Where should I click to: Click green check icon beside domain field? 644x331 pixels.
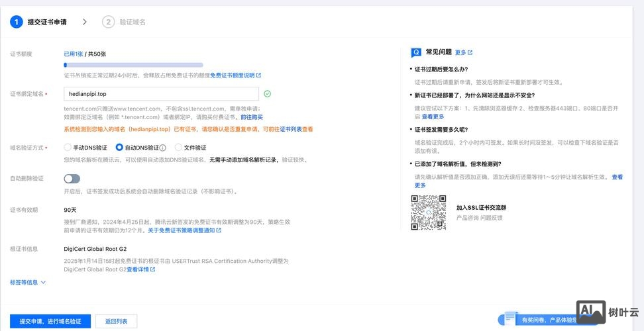pyautogui.click(x=268, y=94)
